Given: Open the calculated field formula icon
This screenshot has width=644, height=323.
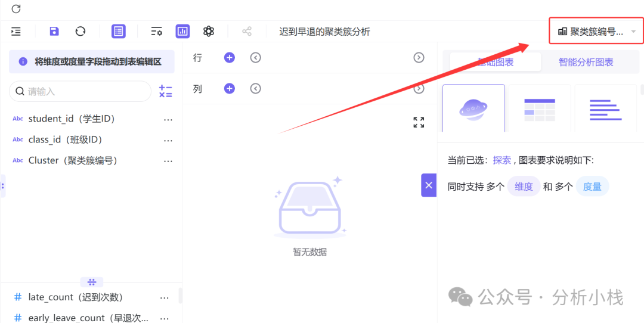Looking at the screenshot, I should click(166, 92).
